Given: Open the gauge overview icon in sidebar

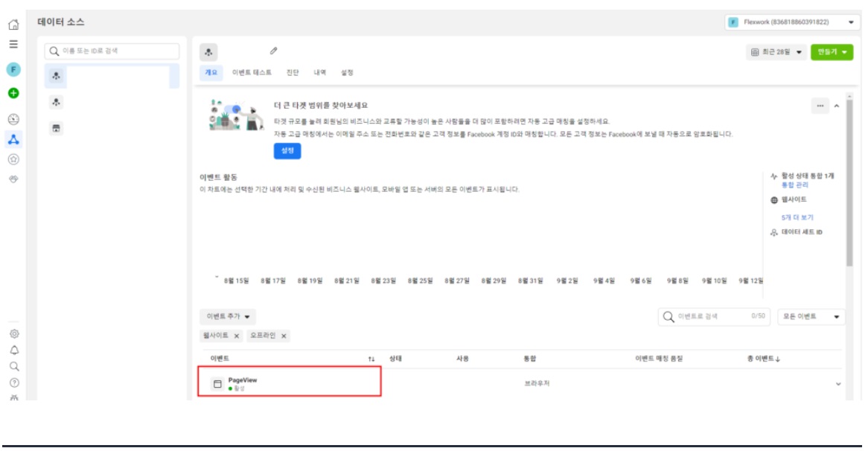Looking at the screenshot, I should point(13,119).
